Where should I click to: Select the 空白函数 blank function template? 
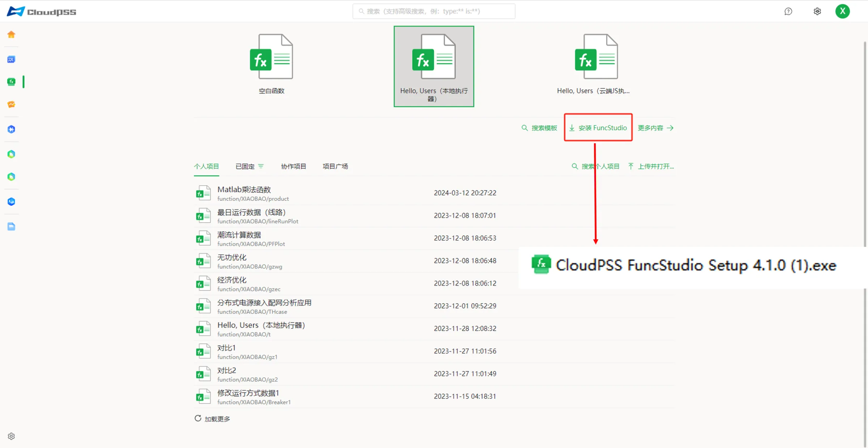pyautogui.click(x=271, y=64)
